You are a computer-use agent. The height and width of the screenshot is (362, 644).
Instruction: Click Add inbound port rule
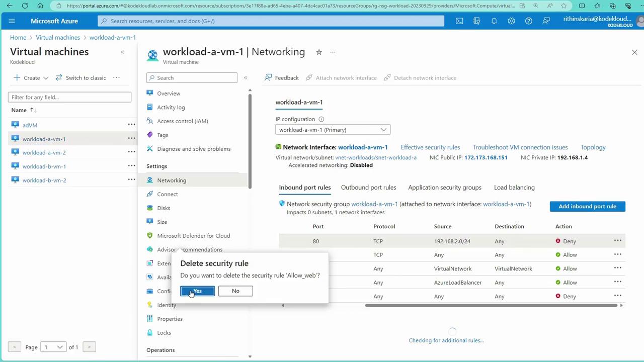(x=587, y=206)
